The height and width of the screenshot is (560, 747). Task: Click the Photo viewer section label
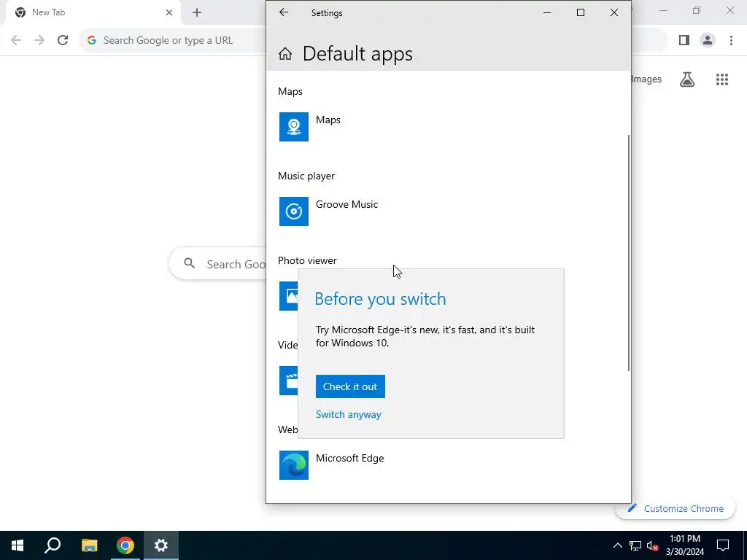[307, 260]
